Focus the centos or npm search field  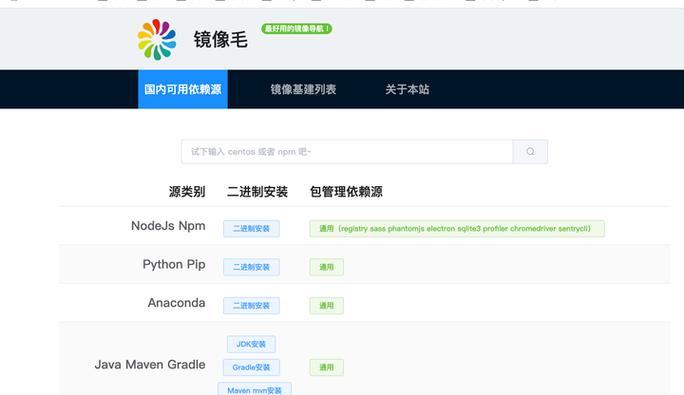[347, 151]
